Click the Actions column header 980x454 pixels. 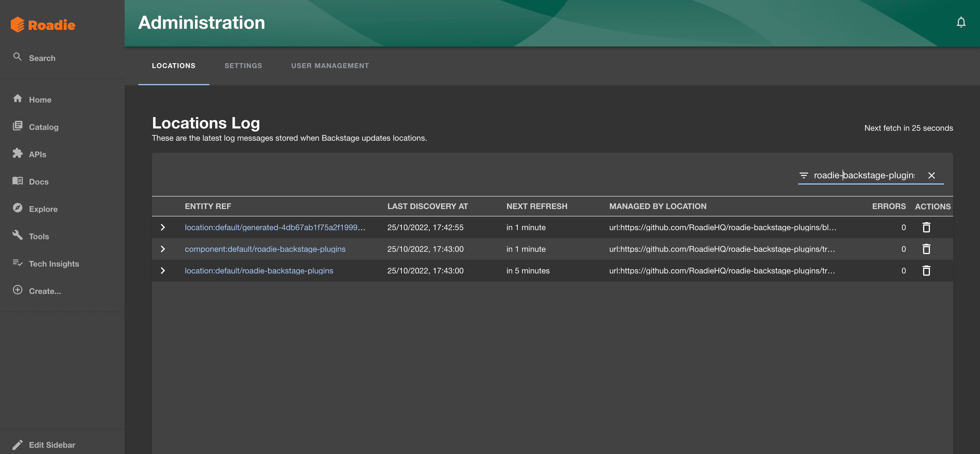932,206
